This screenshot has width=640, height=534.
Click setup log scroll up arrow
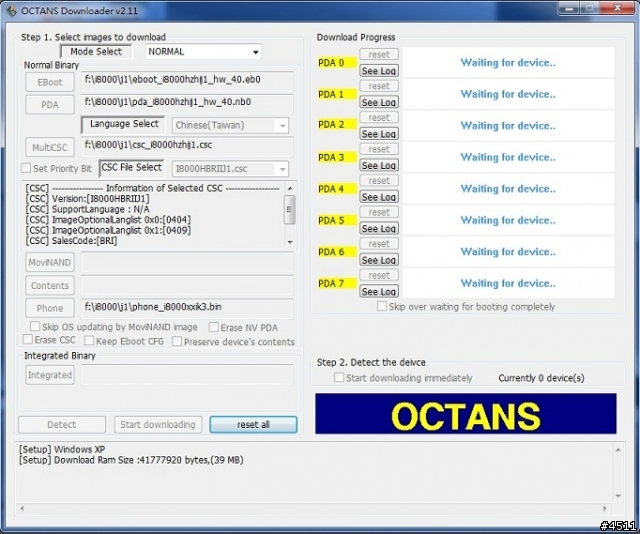tap(618, 449)
